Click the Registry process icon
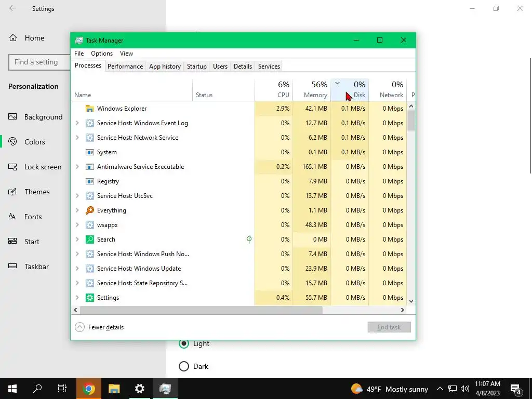 click(89, 181)
